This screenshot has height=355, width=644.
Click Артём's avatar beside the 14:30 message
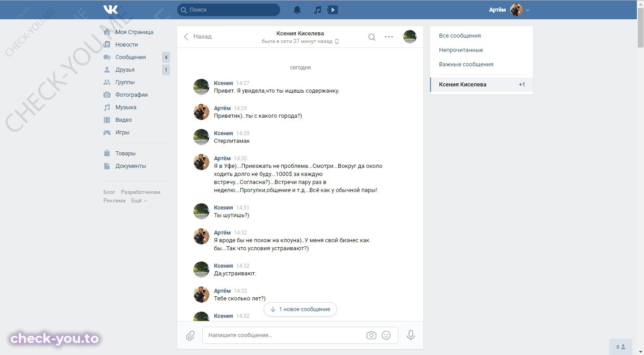(201, 162)
